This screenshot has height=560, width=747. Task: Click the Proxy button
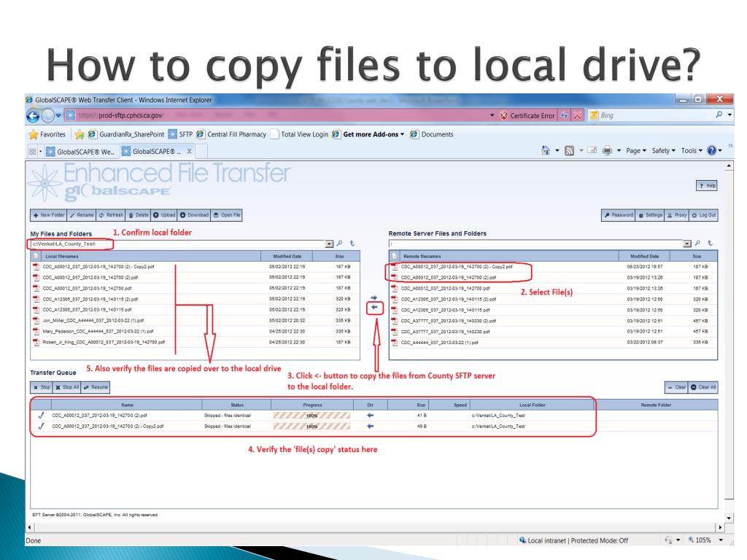point(676,215)
